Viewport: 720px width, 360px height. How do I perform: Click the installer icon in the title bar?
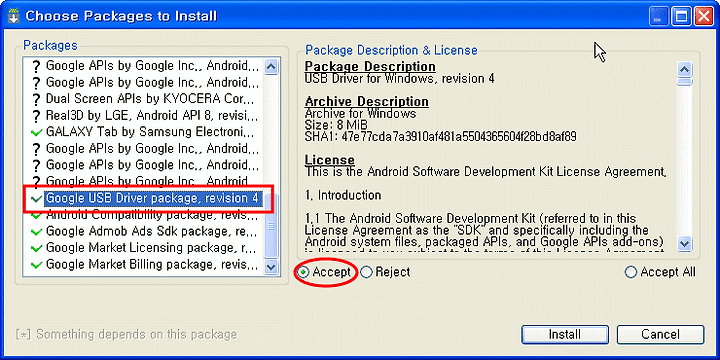coord(14,16)
